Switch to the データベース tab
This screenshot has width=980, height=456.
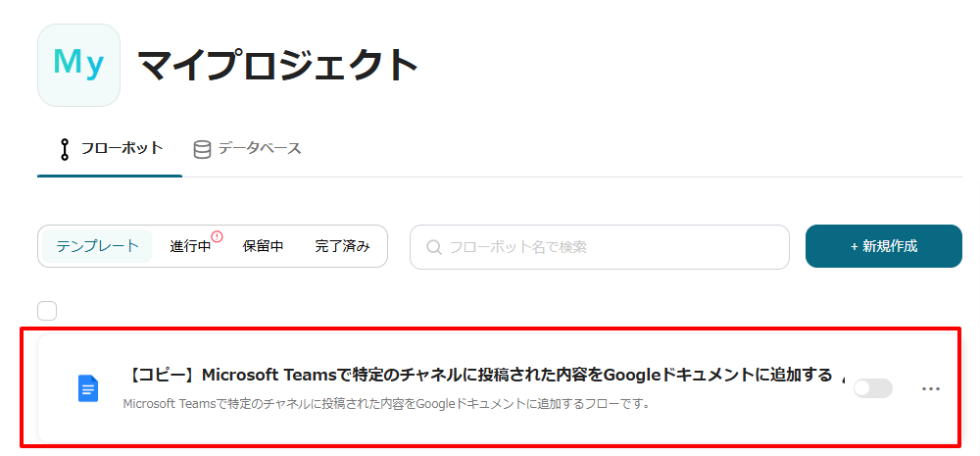point(248,149)
